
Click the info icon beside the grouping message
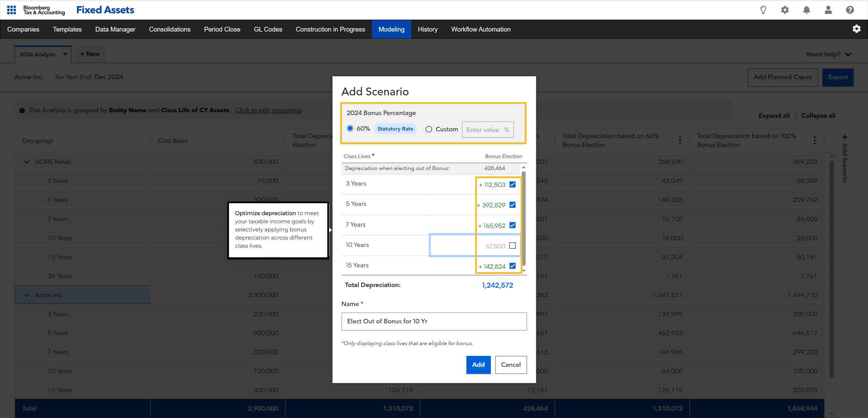22,110
